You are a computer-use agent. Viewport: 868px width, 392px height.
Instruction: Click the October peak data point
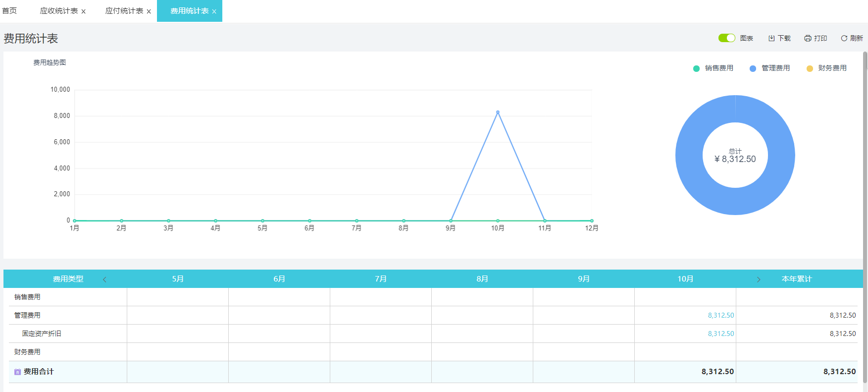tap(498, 112)
